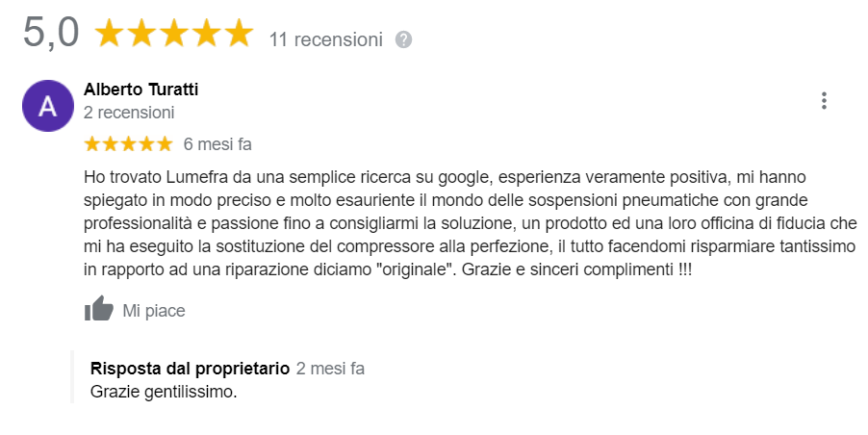Click the "6 mesi fa" review timestamp
Image resolution: width=868 pixels, height=435 pixels.
217,144
